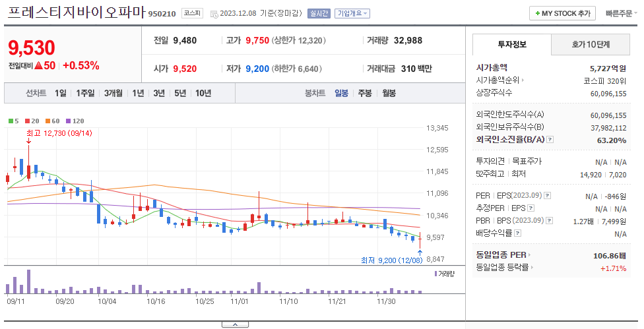Select 월봉 monthly candle chart
The image size is (644, 329).
click(389, 93)
